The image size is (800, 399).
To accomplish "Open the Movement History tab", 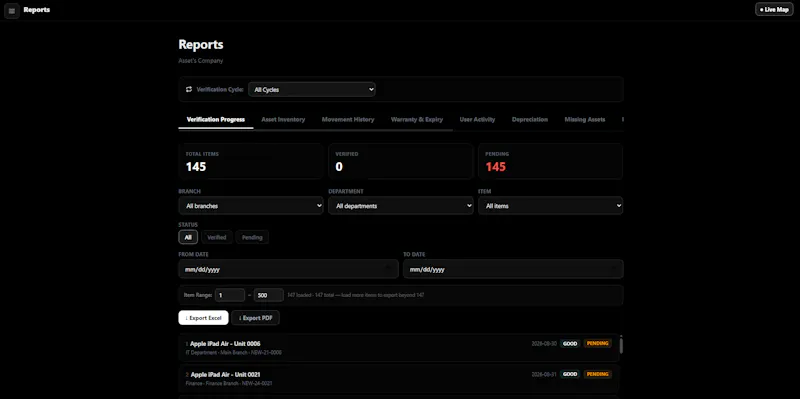I will pyautogui.click(x=348, y=119).
